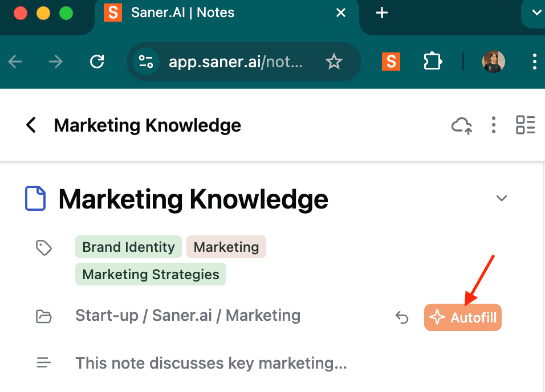This screenshot has width=545, height=392.
Task: Click the folder icon beside the path
Action: tap(44, 316)
